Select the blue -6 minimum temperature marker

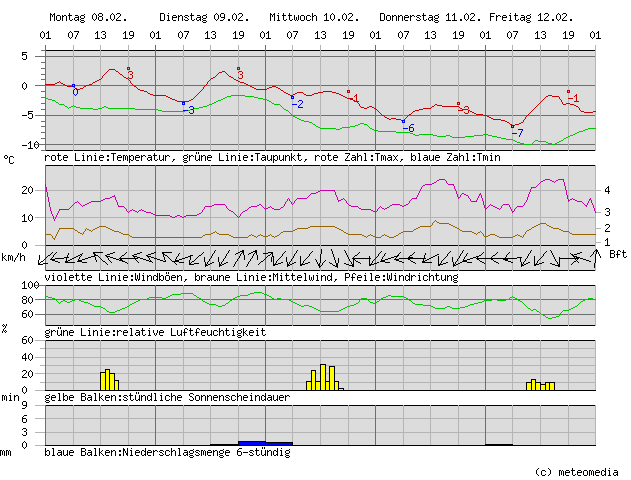[x=407, y=127]
